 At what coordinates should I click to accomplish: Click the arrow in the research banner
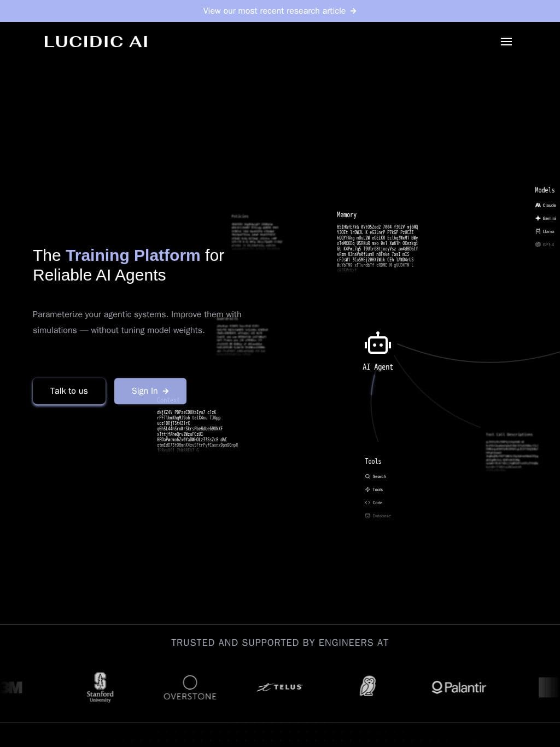tap(353, 11)
